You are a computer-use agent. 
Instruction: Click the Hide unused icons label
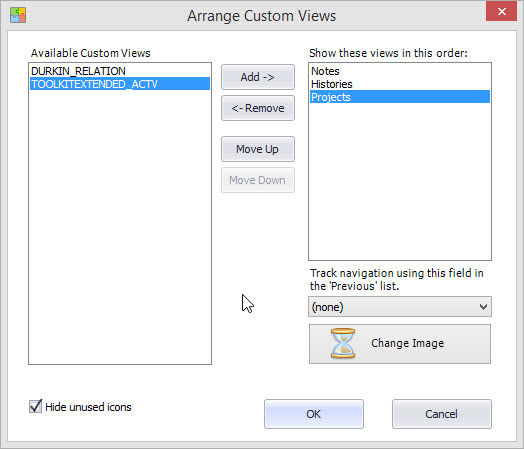(x=88, y=407)
